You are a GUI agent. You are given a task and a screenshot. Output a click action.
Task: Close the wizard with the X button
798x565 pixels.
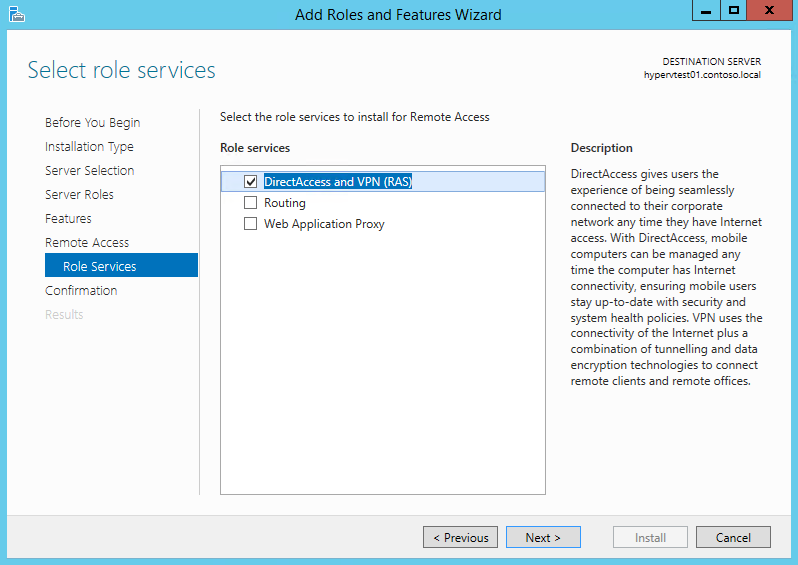pos(769,11)
